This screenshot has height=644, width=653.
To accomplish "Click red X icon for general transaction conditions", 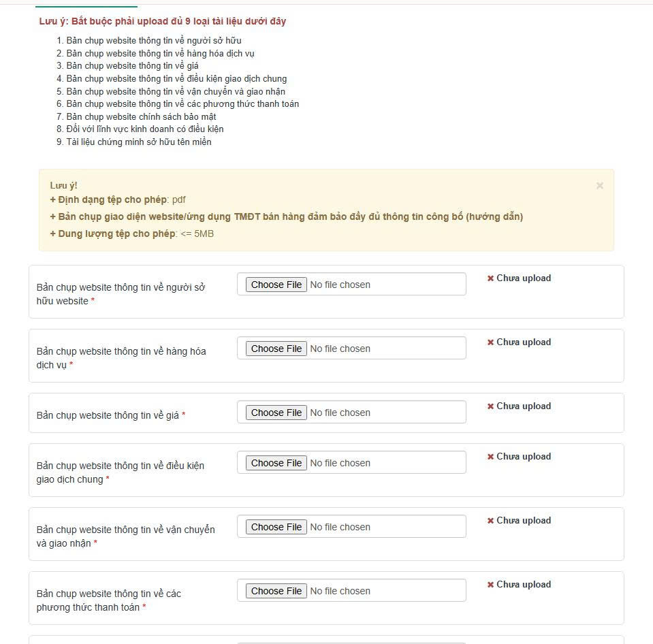I will (x=490, y=457).
